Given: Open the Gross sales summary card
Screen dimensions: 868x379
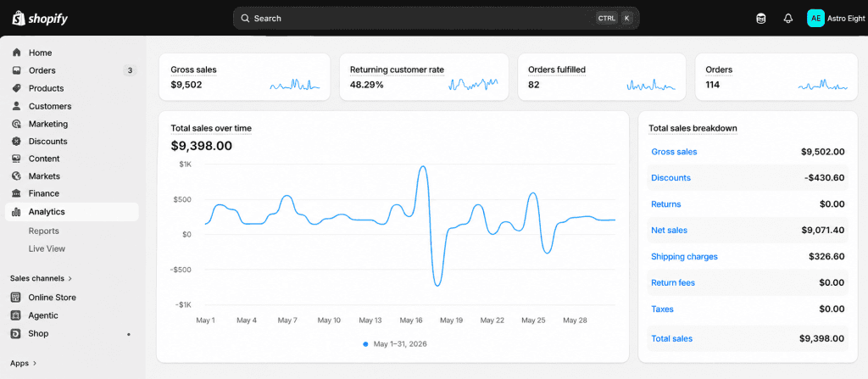Looking at the screenshot, I should [x=245, y=77].
